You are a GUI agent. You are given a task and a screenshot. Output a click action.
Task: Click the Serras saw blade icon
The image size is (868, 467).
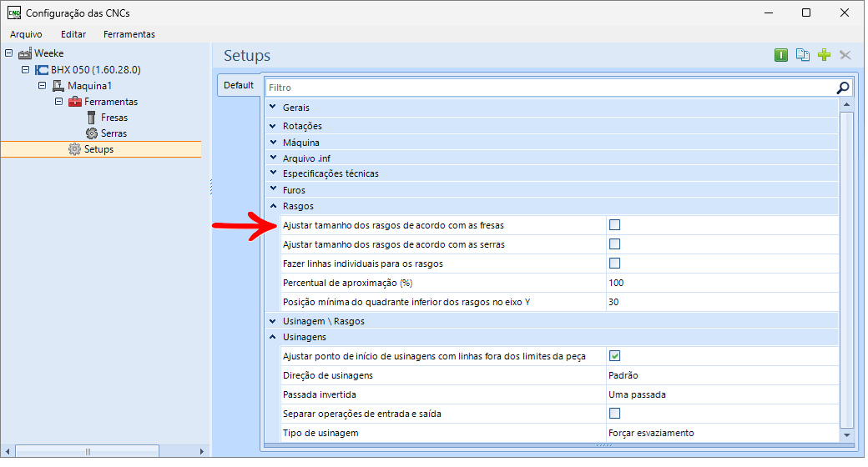(92, 133)
